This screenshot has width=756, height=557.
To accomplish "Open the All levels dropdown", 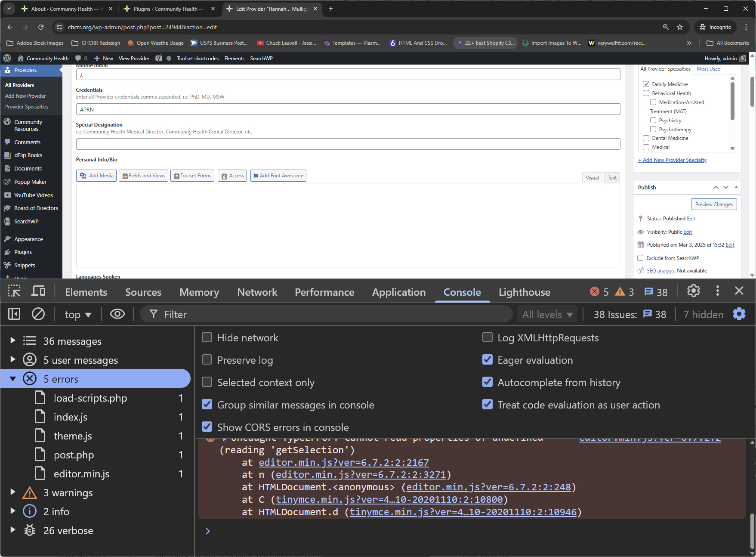I will pyautogui.click(x=547, y=315).
